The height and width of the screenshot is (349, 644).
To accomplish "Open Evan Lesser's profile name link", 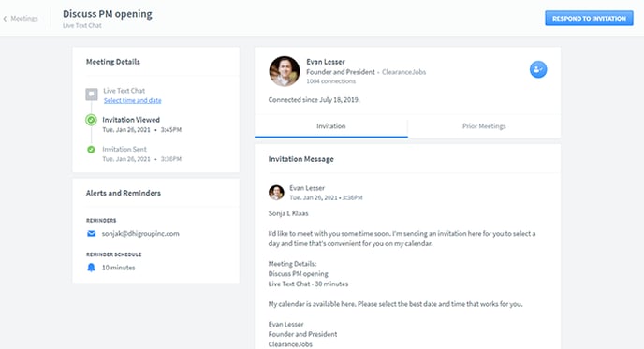I will (x=326, y=62).
